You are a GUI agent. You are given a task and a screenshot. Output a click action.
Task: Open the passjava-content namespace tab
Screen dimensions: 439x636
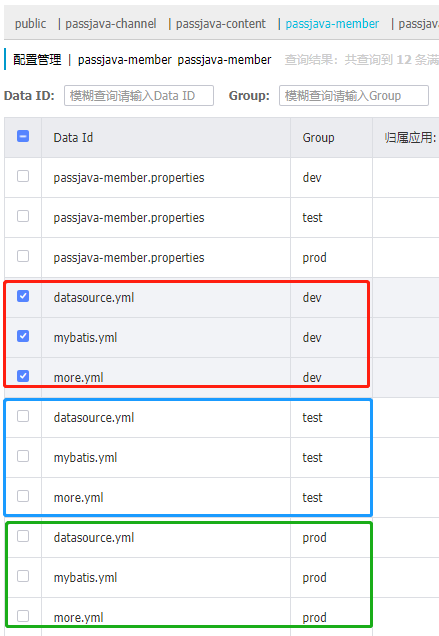pos(221,24)
